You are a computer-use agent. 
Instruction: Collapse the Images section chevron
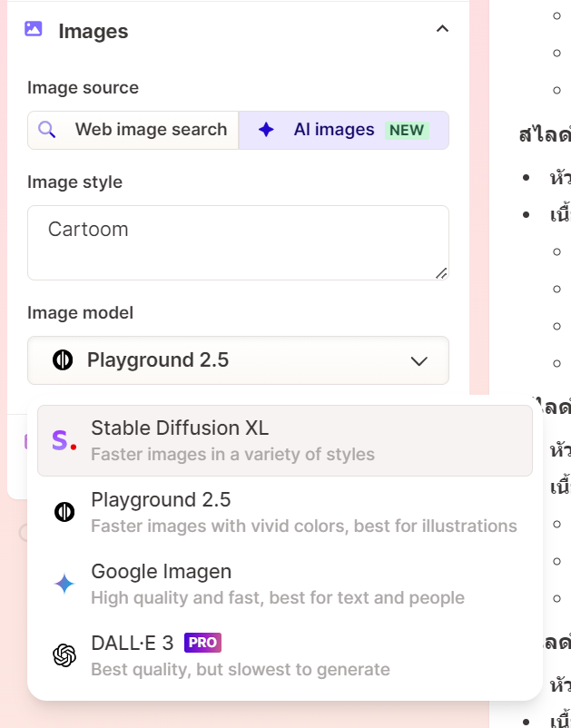point(442,29)
